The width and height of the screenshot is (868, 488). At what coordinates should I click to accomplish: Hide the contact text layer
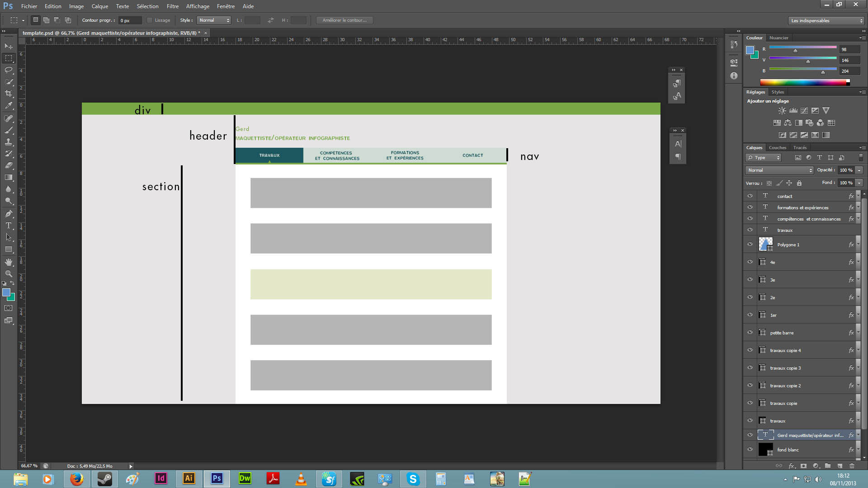tap(750, 196)
